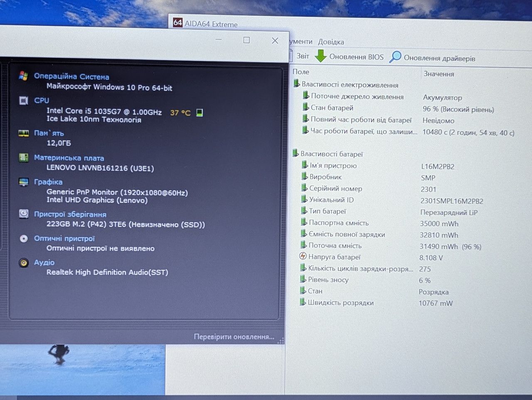Click the Поле column header
Viewport: 532px width, 400px height.
(x=301, y=72)
